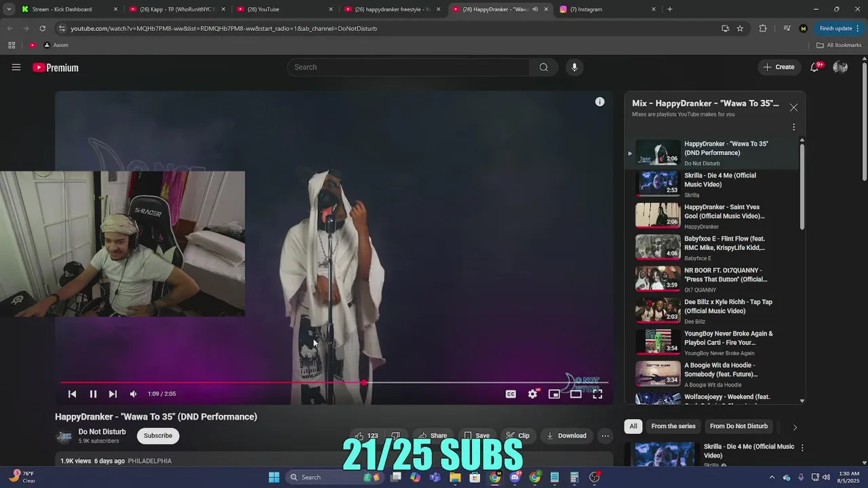Switch to Stream - Kick Dashboard tab

(68, 9)
